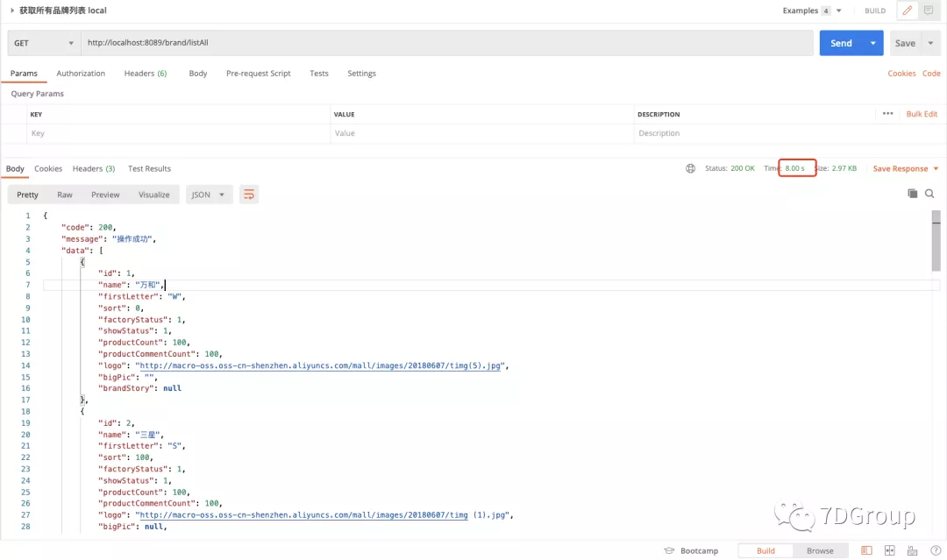Copy the response with the copy icon
This screenshot has height=560, width=947.
(912, 193)
